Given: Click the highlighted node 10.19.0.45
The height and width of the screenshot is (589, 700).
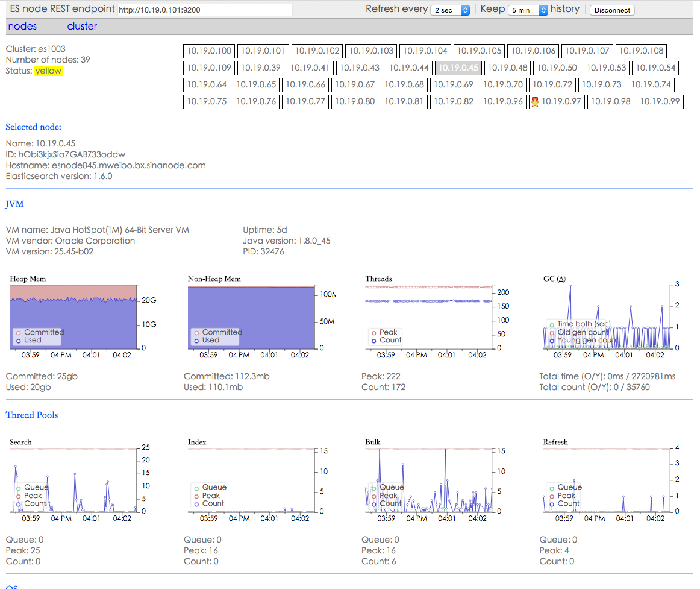Looking at the screenshot, I should pyautogui.click(x=457, y=68).
